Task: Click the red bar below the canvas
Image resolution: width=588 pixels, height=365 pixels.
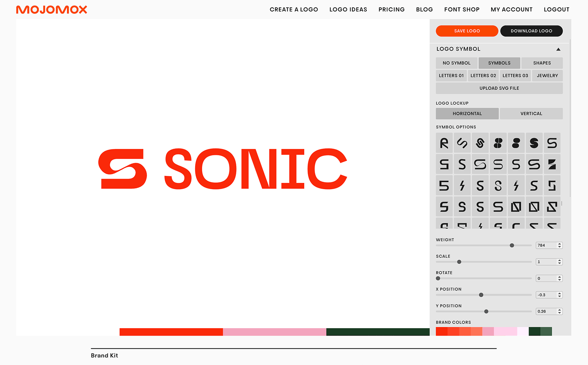Action: click(x=171, y=332)
